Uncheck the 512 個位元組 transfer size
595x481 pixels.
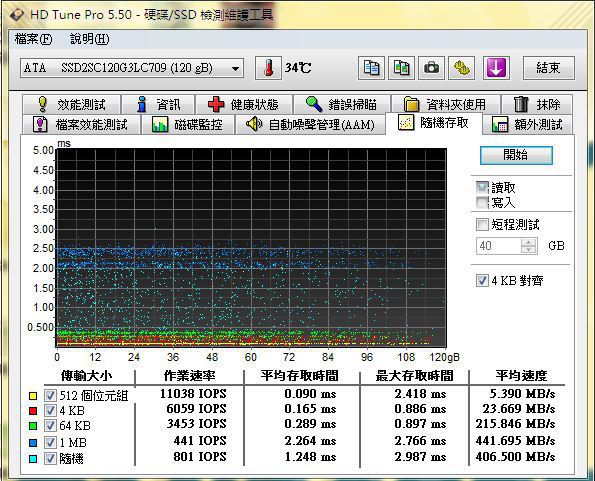[50, 396]
